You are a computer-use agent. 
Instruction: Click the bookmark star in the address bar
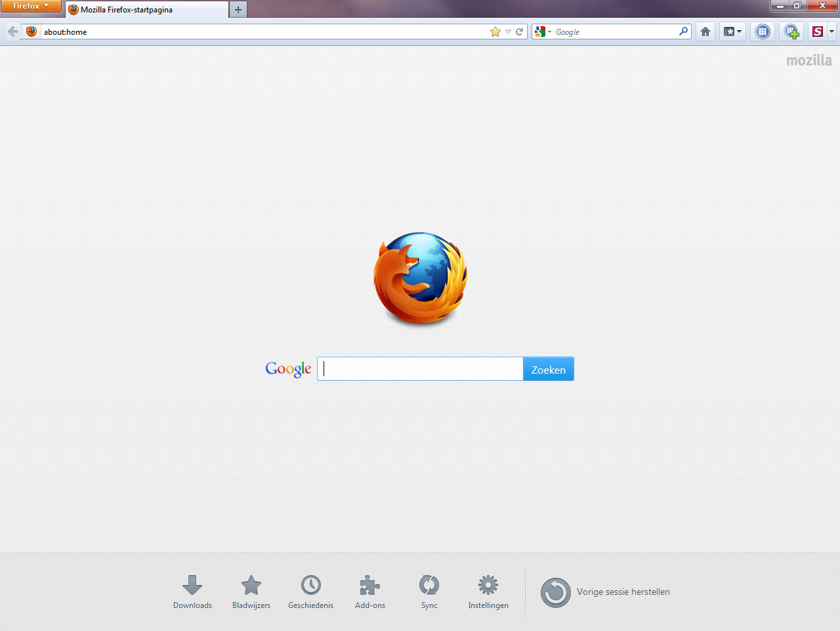pyautogui.click(x=495, y=32)
